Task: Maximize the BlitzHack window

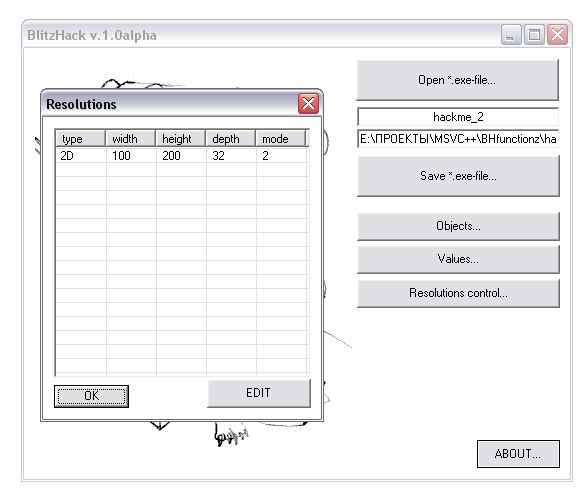Action: click(534, 35)
